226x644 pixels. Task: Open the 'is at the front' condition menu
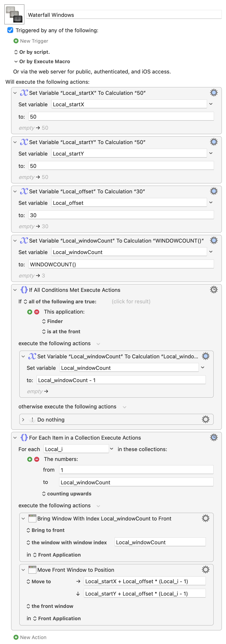pos(61,331)
